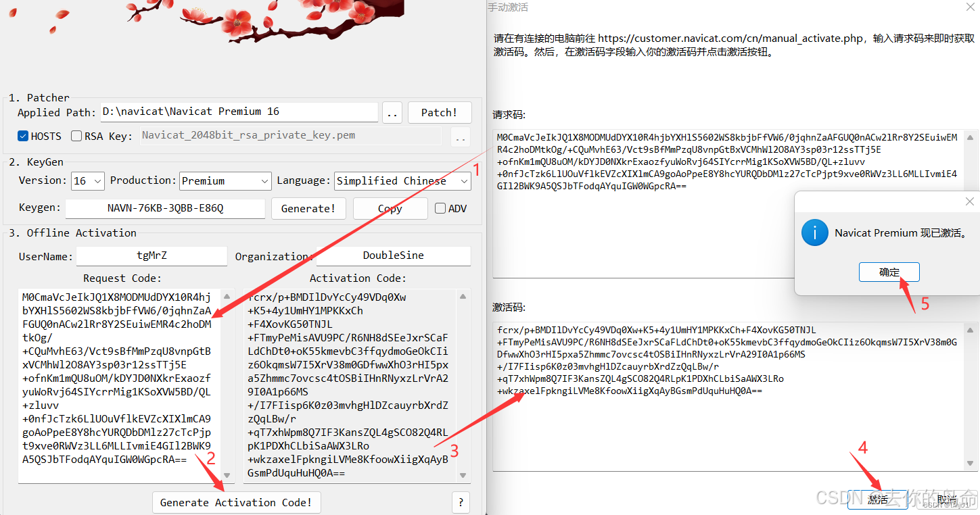The image size is (980, 515).
Task: Click the 'Request Code:' label in keygen
Action: click(x=122, y=278)
